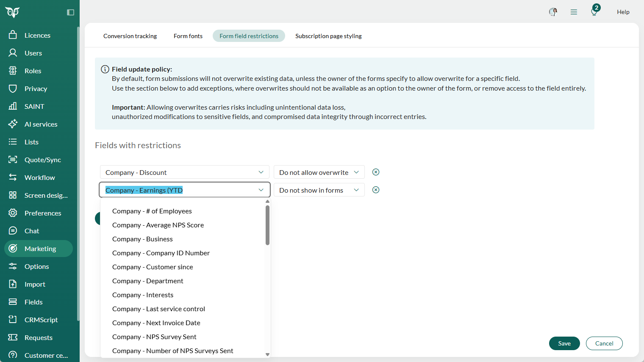Screen dimensions: 644x362
Task: Choose Company - NPS Survey Sent option
Action: [183, 337]
